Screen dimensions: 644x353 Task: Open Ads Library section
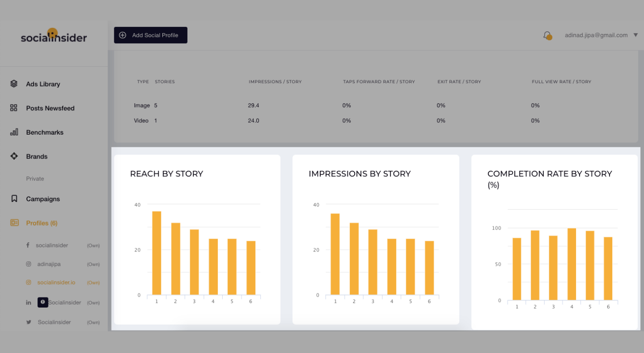(x=43, y=84)
